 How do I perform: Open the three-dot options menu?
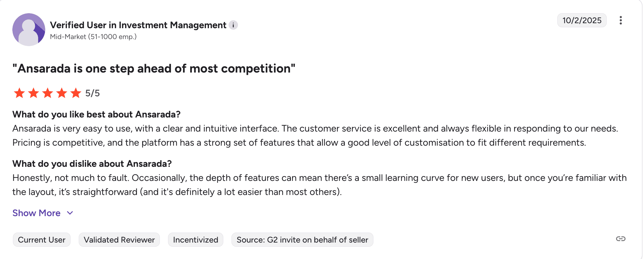[x=620, y=20]
